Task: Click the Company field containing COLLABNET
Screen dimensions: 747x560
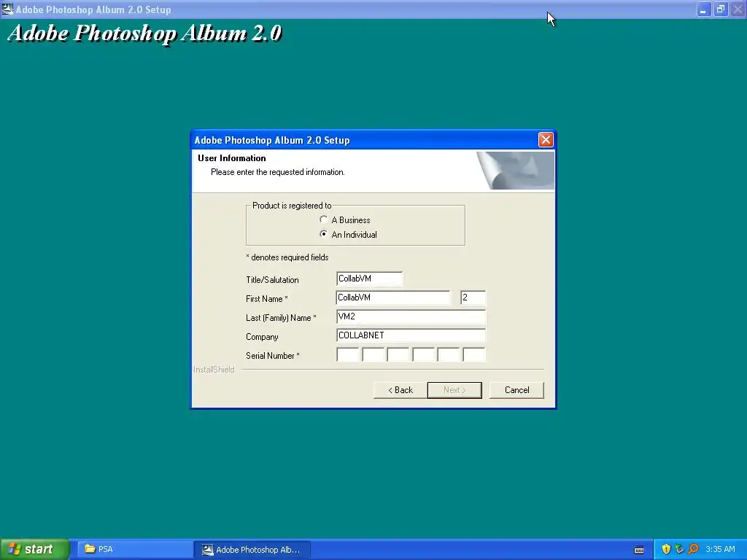Action: pos(411,335)
